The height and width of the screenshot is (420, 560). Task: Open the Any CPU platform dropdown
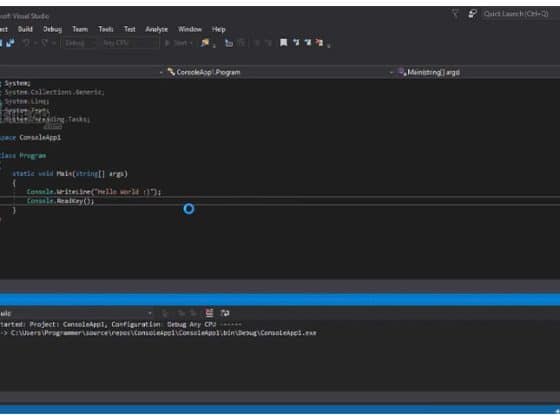(129, 43)
